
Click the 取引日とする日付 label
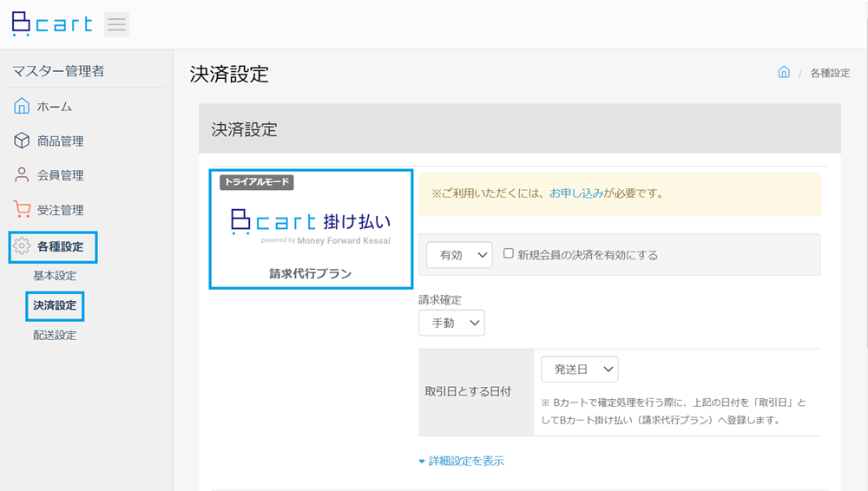tap(468, 391)
